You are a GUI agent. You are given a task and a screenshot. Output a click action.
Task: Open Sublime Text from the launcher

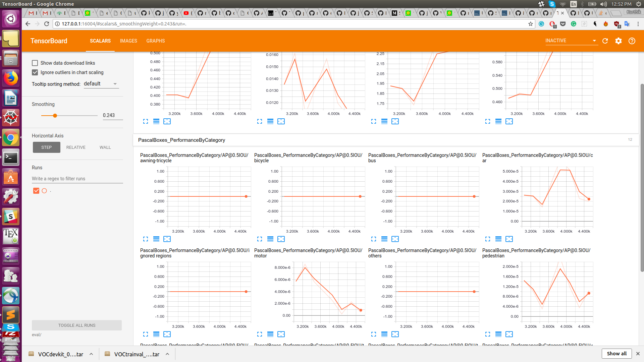coord(11,315)
